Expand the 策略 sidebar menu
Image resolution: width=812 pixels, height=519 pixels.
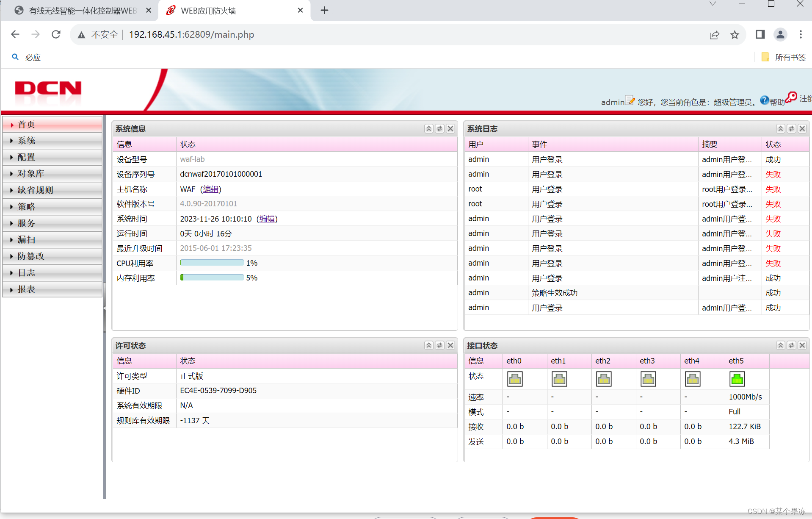[x=27, y=206]
